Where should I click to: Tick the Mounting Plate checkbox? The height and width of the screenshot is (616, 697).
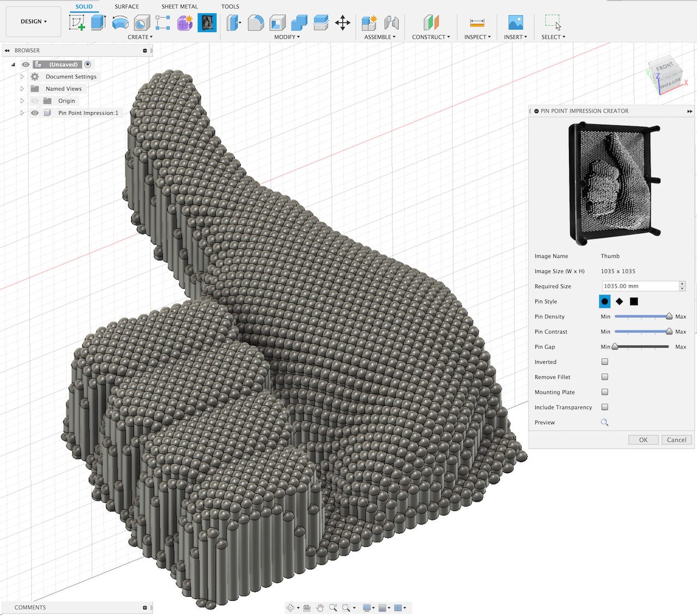pos(604,392)
